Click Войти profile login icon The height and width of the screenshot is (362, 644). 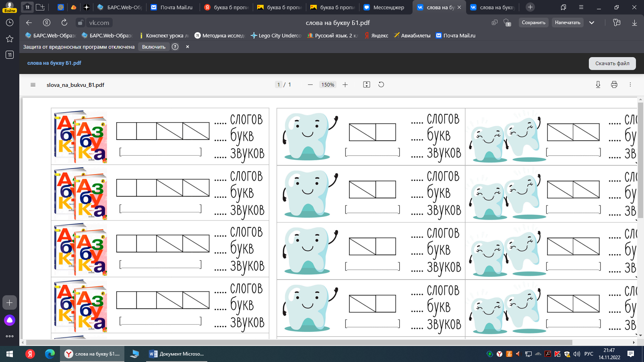coord(9,7)
